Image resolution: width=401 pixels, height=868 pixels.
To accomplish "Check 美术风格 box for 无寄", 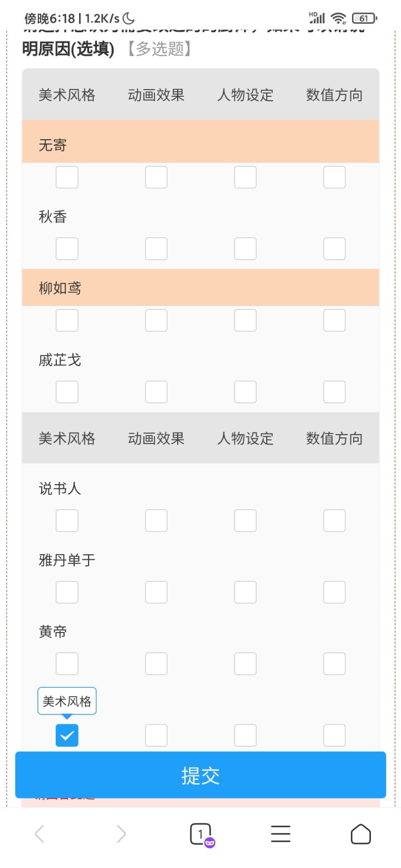I will [67, 177].
